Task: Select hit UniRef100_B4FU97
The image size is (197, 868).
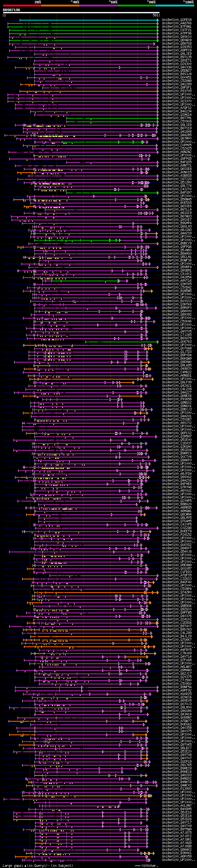Action: tap(176, 192)
